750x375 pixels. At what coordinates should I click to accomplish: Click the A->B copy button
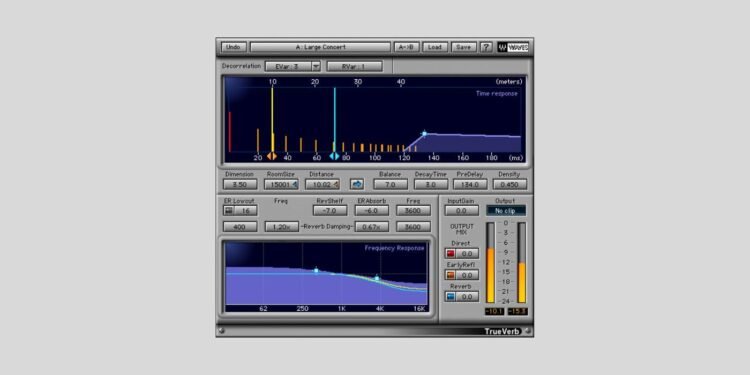point(407,47)
